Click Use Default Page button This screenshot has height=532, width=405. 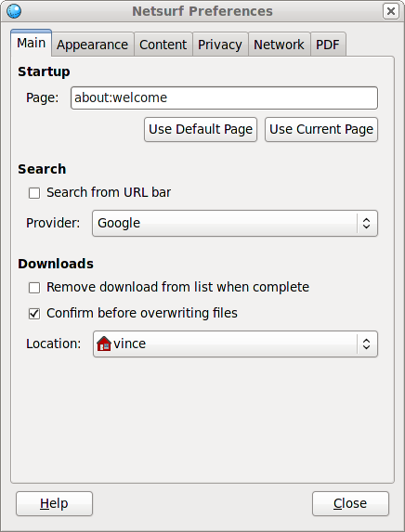pos(201,129)
